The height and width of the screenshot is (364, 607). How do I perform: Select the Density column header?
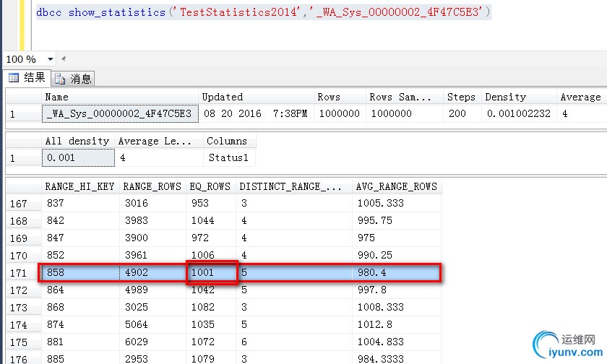(x=519, y=97)
